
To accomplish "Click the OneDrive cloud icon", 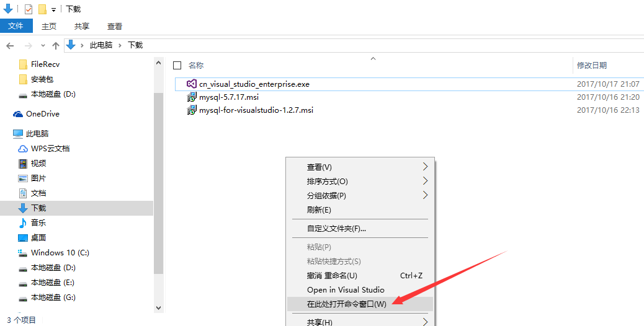I will [17, 114].
